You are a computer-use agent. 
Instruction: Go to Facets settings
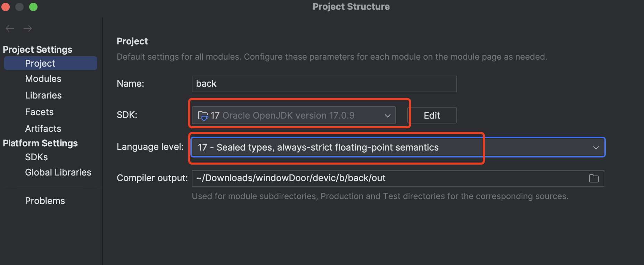coord(39,112)
